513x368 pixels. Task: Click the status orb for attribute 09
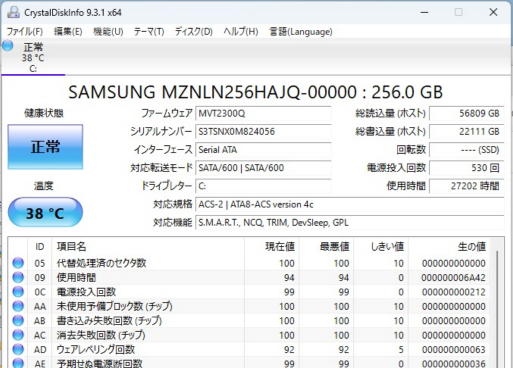tap(18, 277)
